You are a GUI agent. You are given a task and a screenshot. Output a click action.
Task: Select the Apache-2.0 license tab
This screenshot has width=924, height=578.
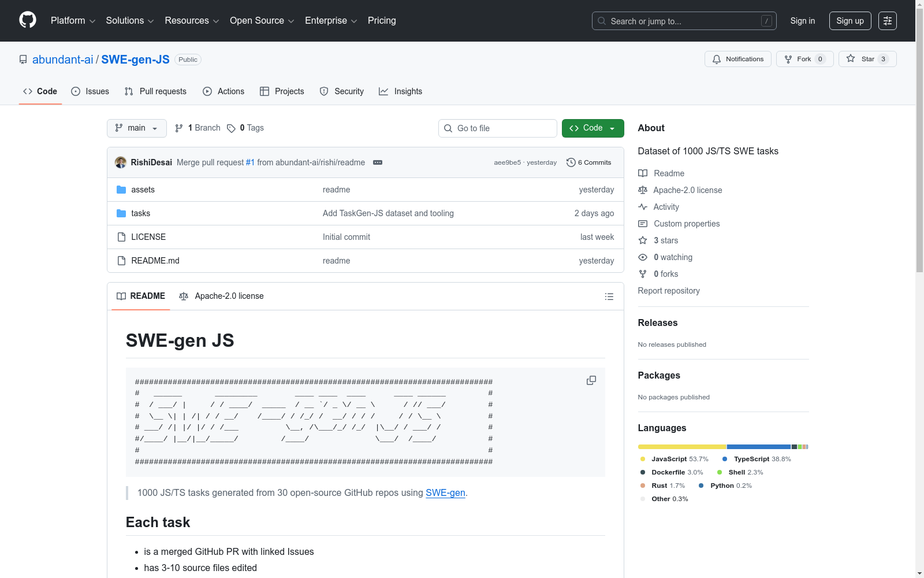click(x=222, y=297)
